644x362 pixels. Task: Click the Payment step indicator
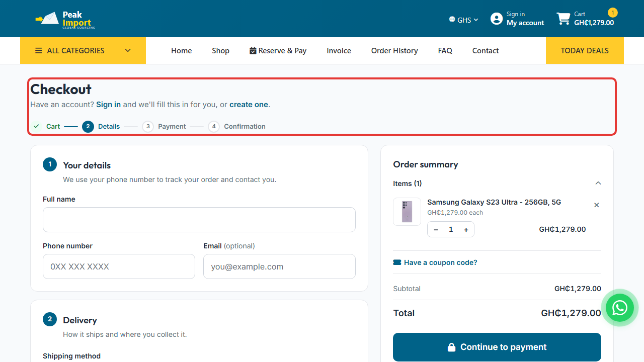point(164,126)
